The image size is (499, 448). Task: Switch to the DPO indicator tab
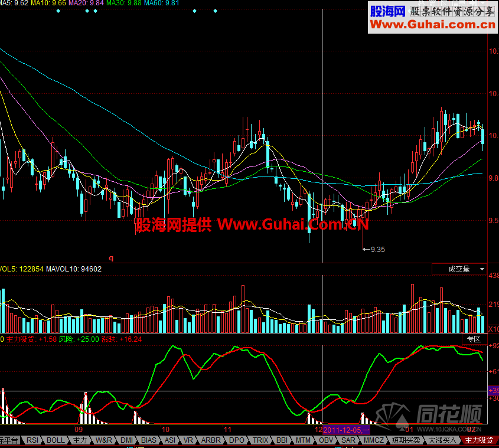coord(236,440)
